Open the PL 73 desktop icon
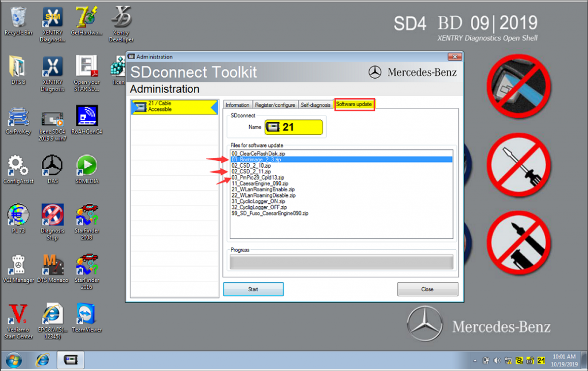The image size is (588, 371). click(18, 219)
